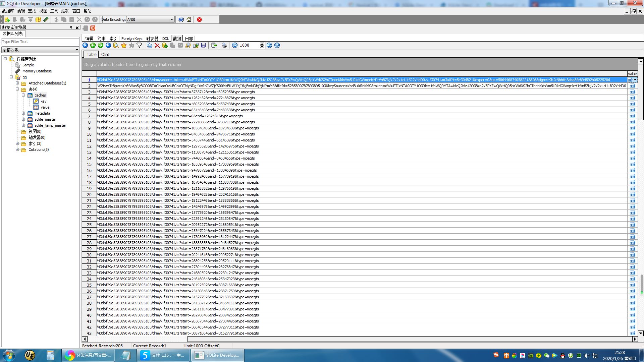Select the value column in tree
Screen dimensions: 644x362
pos(45,107)
